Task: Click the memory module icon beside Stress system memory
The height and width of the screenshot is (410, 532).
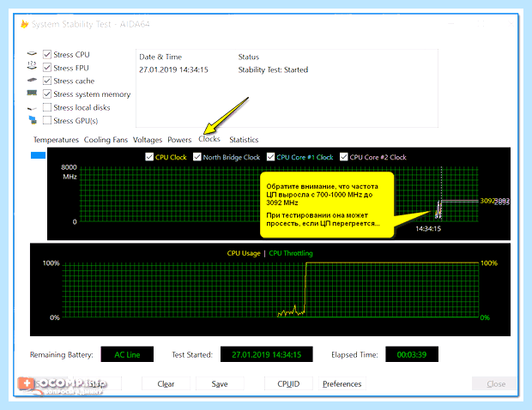Action: [32, 93]
